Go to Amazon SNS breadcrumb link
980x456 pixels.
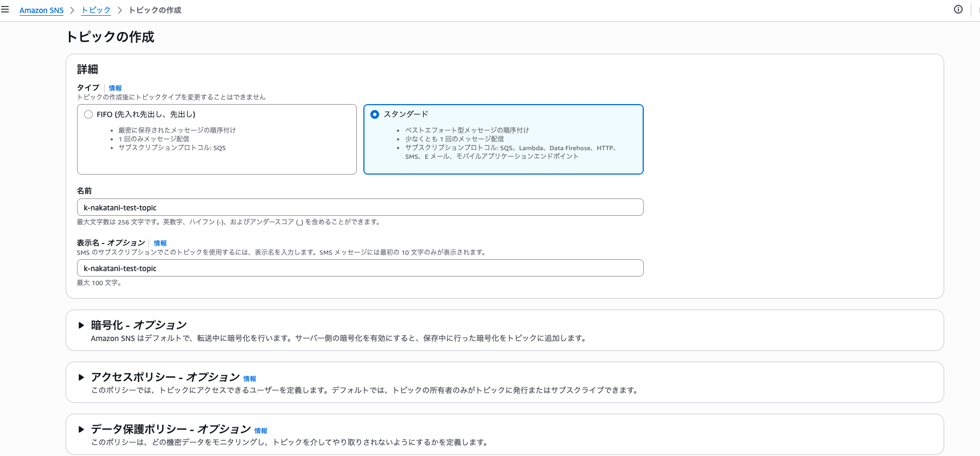coord(41,10)
